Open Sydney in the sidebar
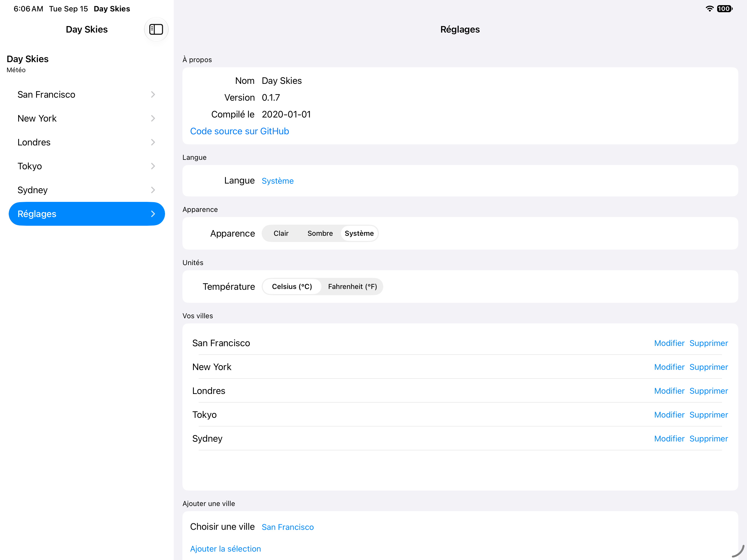This screenshot has width=747, height=560. pos(87,190)
